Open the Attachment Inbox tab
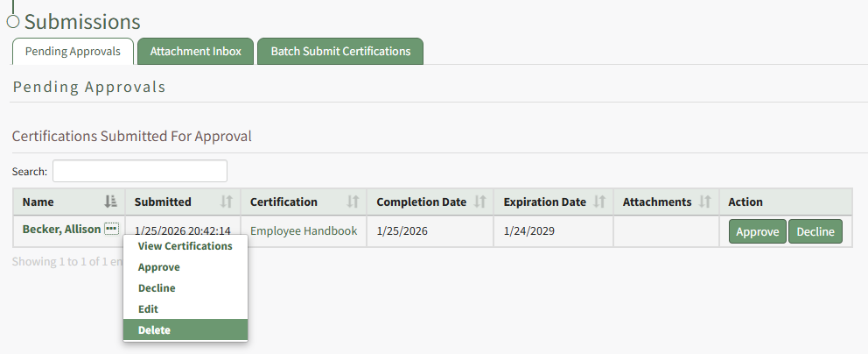The image size is (868, 354). (195, 52)
